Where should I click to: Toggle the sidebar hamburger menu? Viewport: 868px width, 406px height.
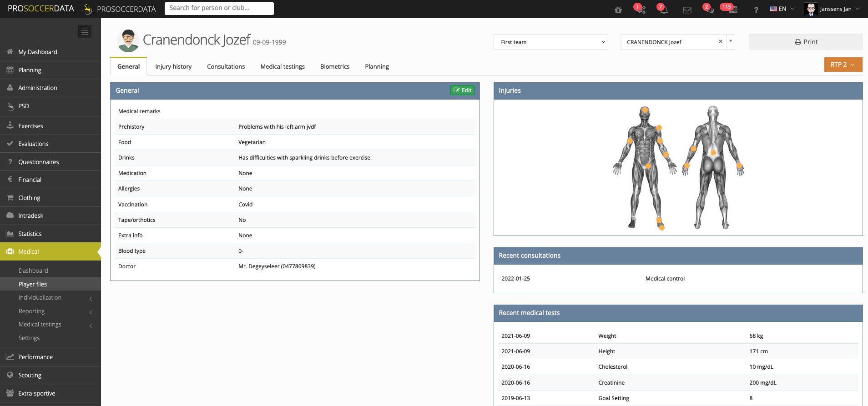coord(85,31)
